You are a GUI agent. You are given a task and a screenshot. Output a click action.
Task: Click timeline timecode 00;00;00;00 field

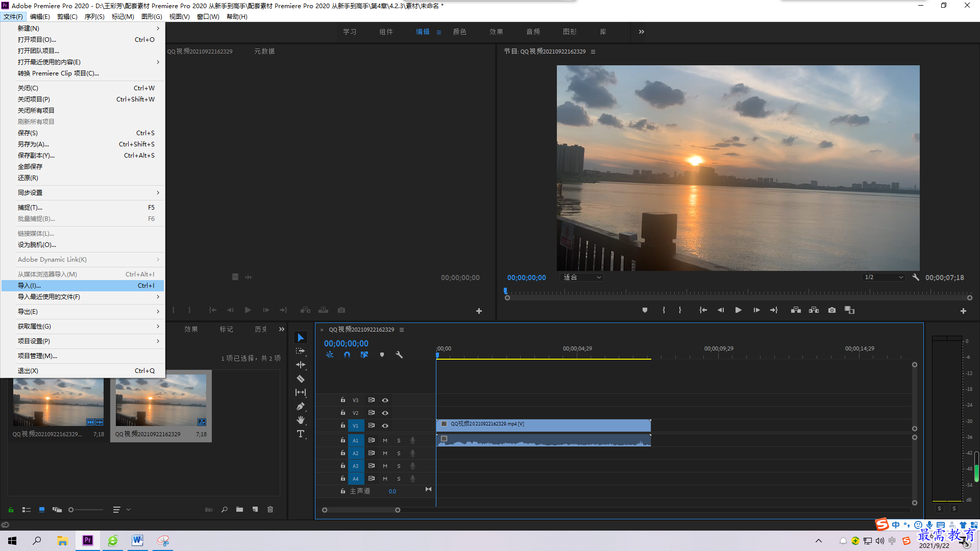(346, 343)
